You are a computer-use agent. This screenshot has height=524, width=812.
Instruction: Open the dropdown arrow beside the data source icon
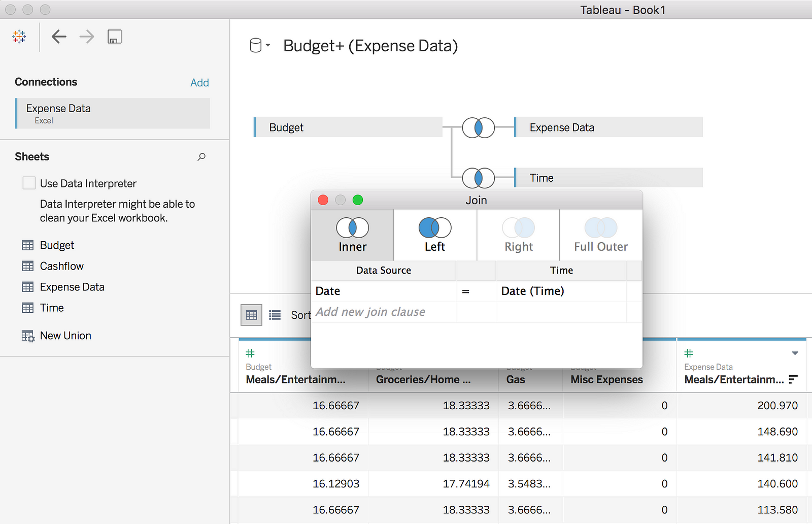coord(268,45)
